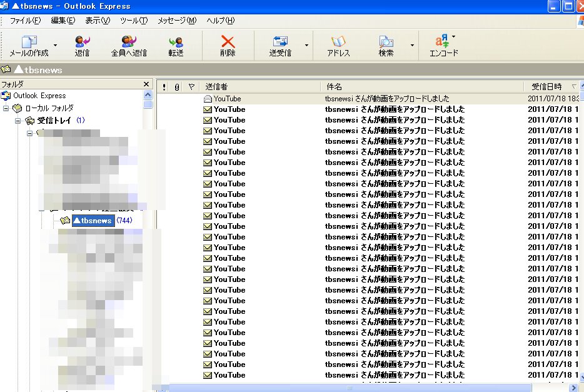Click the Reply (返信) toolbar icon
The image size is (584, 392).
83,42
